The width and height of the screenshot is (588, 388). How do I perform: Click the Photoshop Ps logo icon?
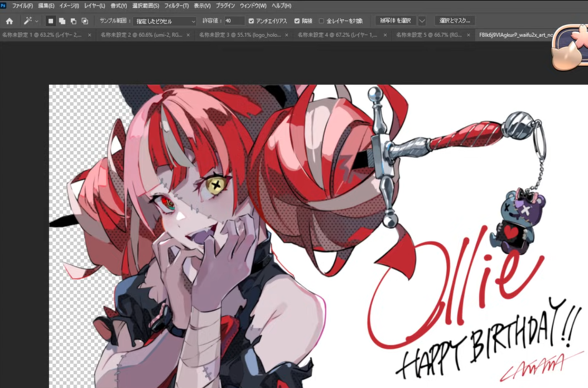click(x=3, y=5)
